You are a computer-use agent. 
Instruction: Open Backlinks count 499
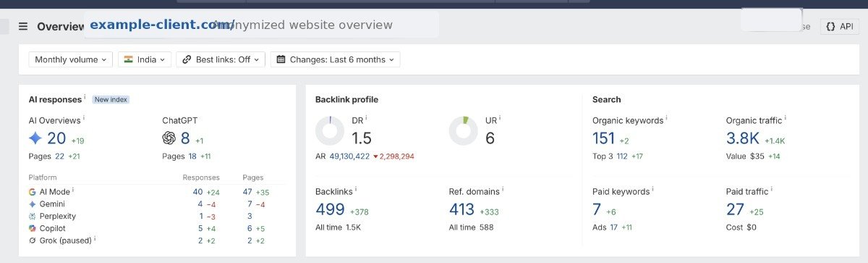click(x=331, y=210)
